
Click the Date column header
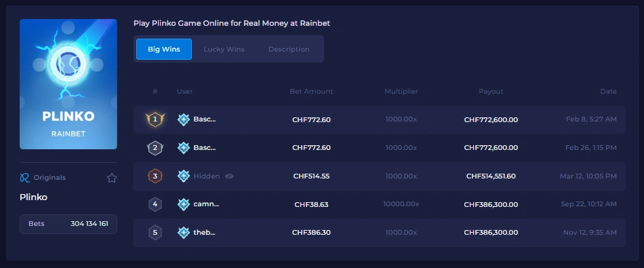pyautogui.click(x=608, y=91)
